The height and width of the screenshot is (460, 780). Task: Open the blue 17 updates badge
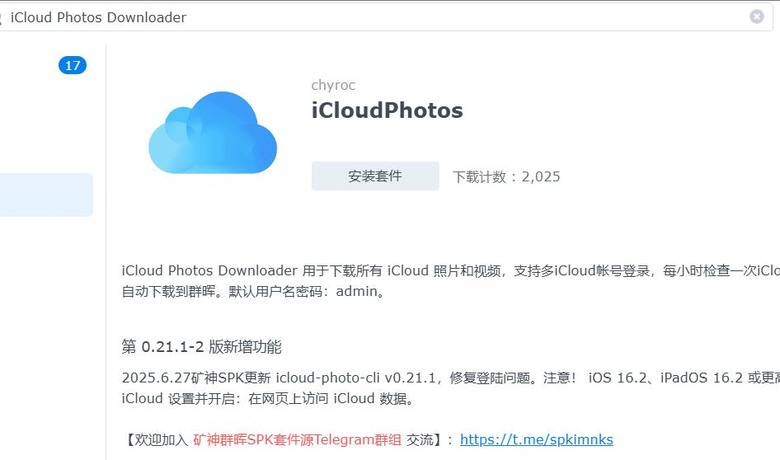tap(73, 65)
